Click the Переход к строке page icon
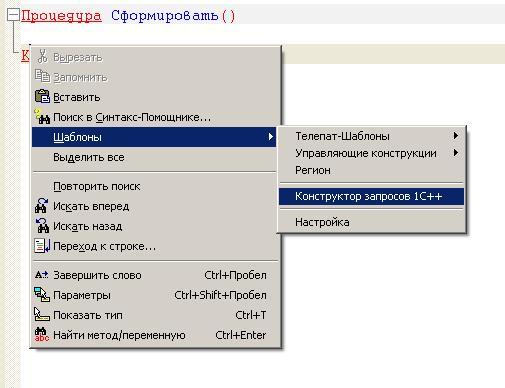Screen dimensions: 505x388 42,246
